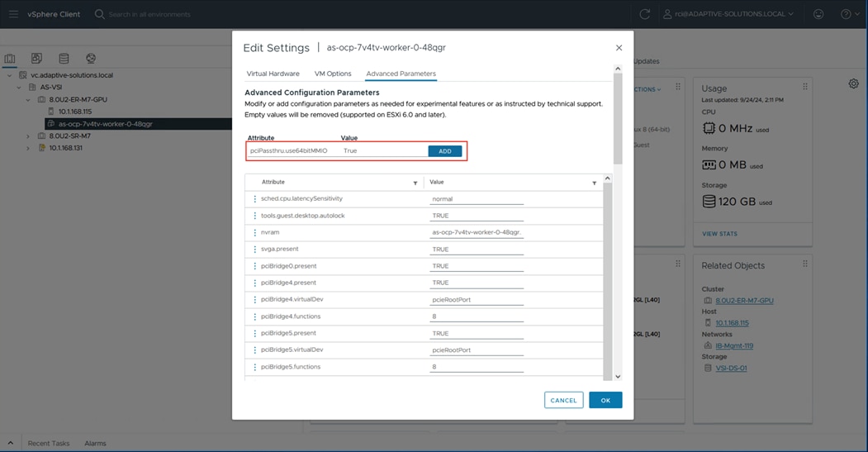The width and height of the screenshot is (868, 452).
Task: Open the Attribute column filter
Action: 415,183
